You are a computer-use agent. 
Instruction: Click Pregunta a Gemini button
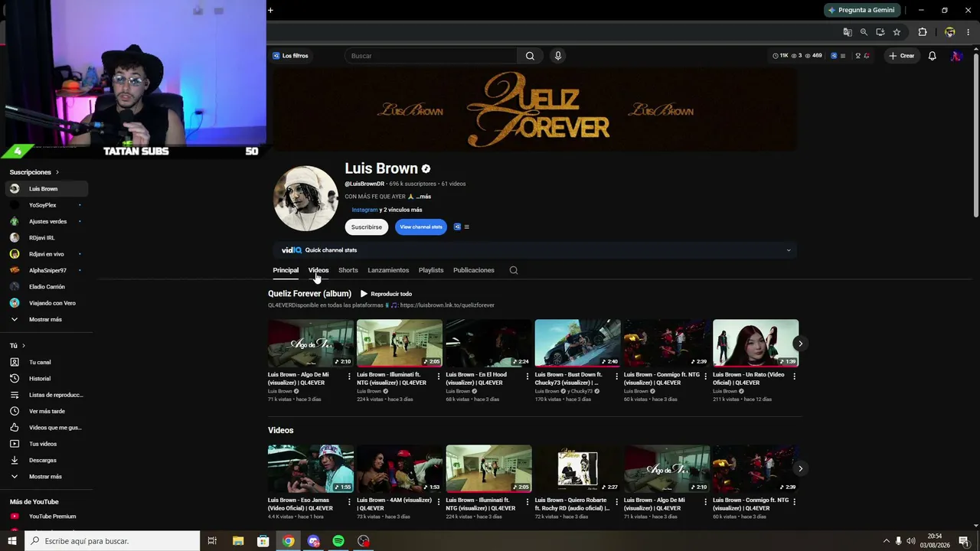click(861, 10)
